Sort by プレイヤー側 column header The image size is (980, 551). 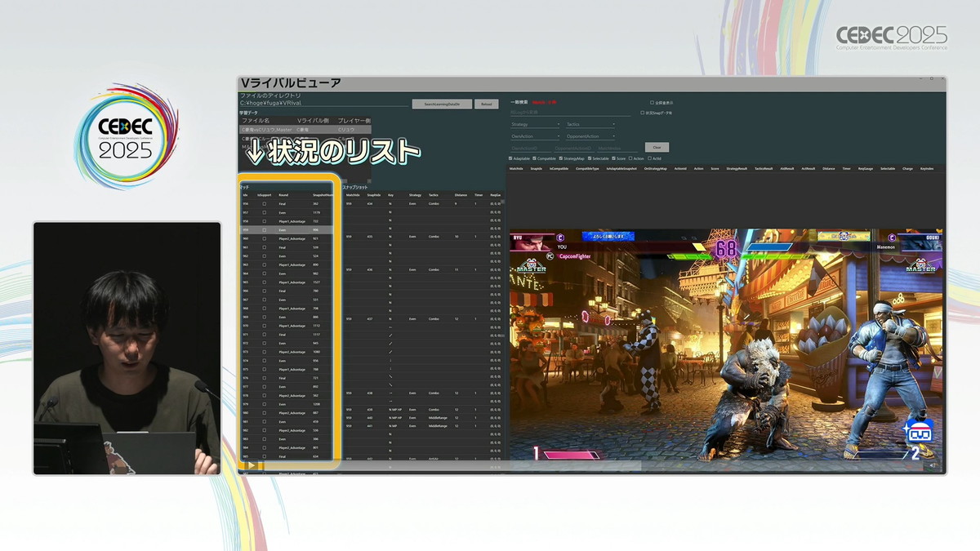[x=354, y=121]
